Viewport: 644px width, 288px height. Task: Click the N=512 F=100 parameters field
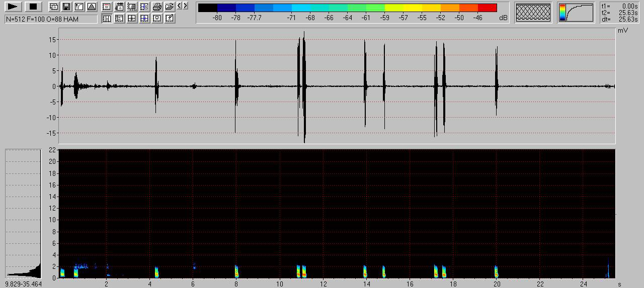coord(51,19)
